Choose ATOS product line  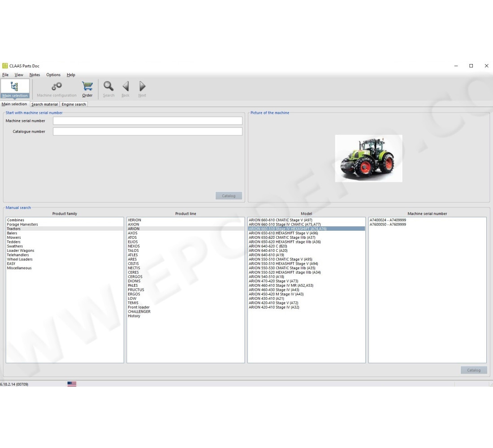186,238
